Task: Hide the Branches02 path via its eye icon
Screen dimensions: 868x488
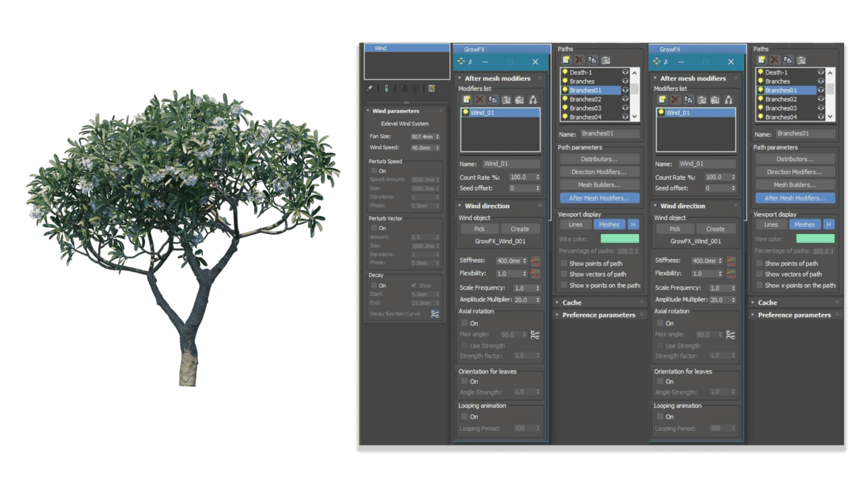Action: coord(625,99)
